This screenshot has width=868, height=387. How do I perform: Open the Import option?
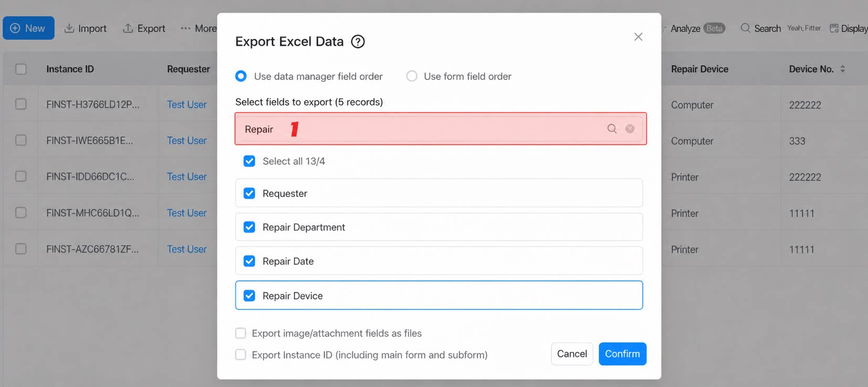click(x=86, y=28)
